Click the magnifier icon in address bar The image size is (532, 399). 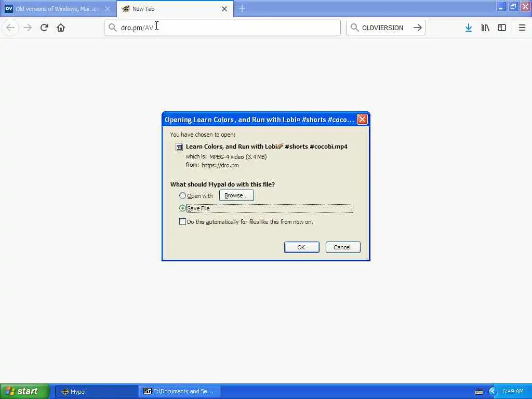[x=112, y=28]
